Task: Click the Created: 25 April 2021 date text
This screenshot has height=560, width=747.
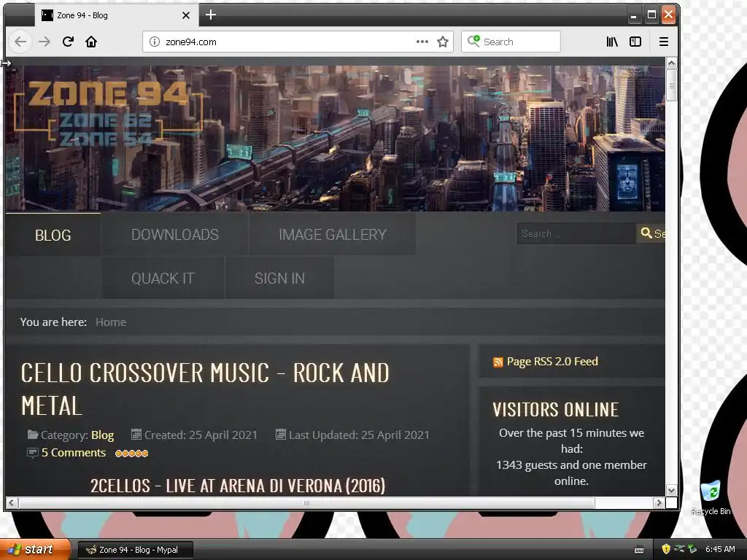Action: click(x=201, y=435)
